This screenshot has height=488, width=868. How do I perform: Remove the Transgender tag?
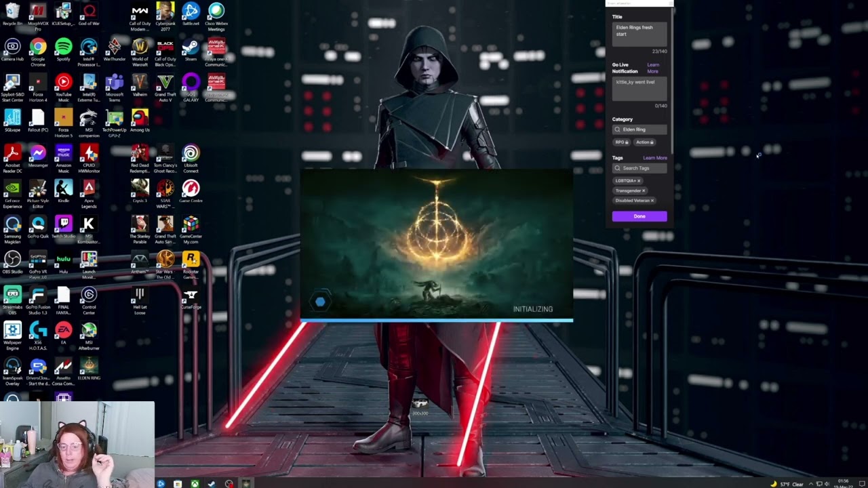tap(644, 191)
